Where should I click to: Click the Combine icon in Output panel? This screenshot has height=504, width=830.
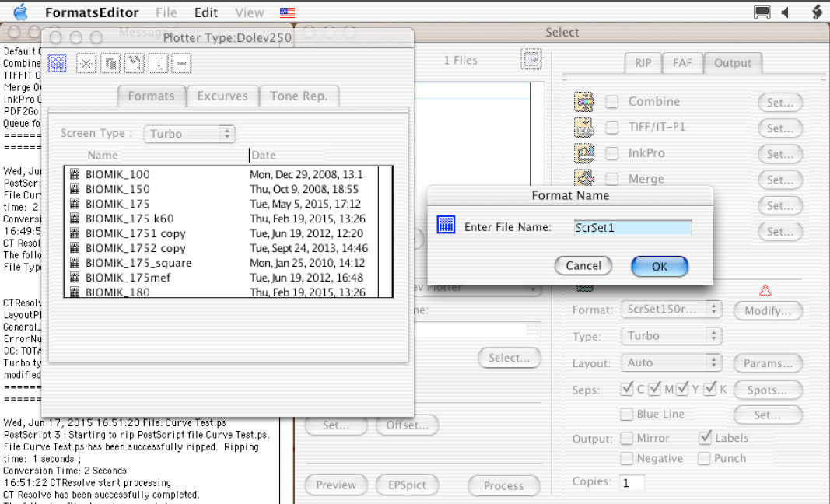(x=584, y=102)
